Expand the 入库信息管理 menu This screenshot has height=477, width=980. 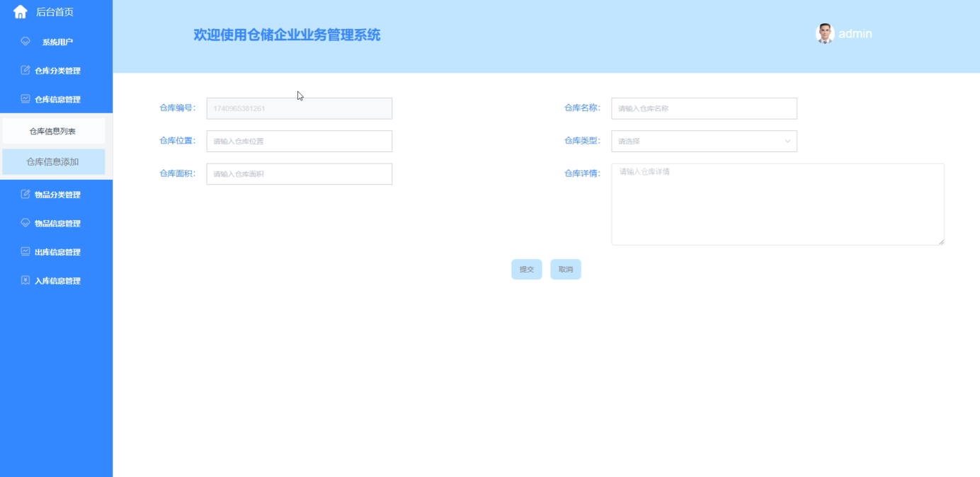[x=56, y=280]
